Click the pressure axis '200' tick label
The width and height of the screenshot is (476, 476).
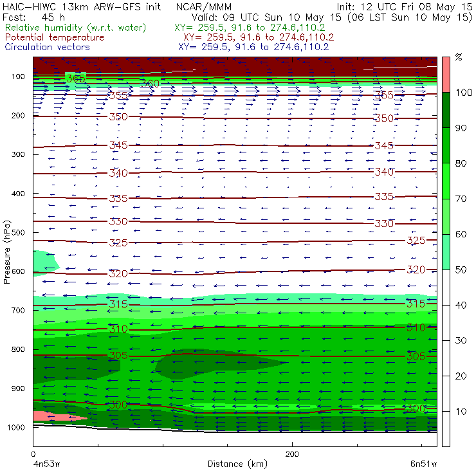pos(18,115)
